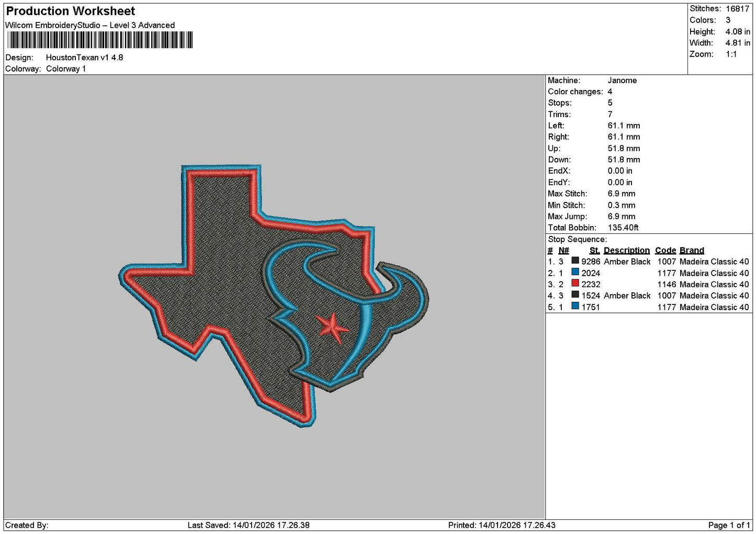Click the Stops value '5'
This screenshot has height=534, width=756.
[610, 103]
